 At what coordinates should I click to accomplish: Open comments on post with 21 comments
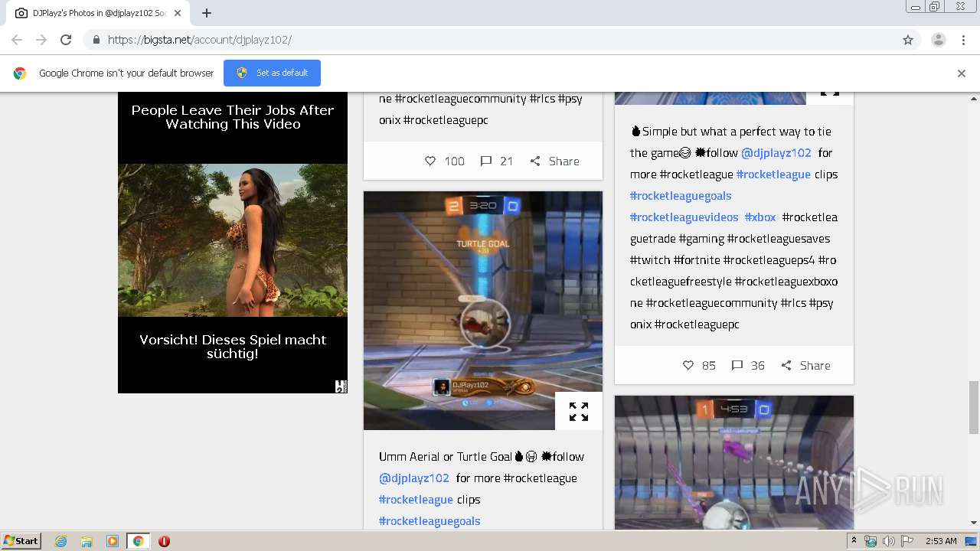[485, 161]
